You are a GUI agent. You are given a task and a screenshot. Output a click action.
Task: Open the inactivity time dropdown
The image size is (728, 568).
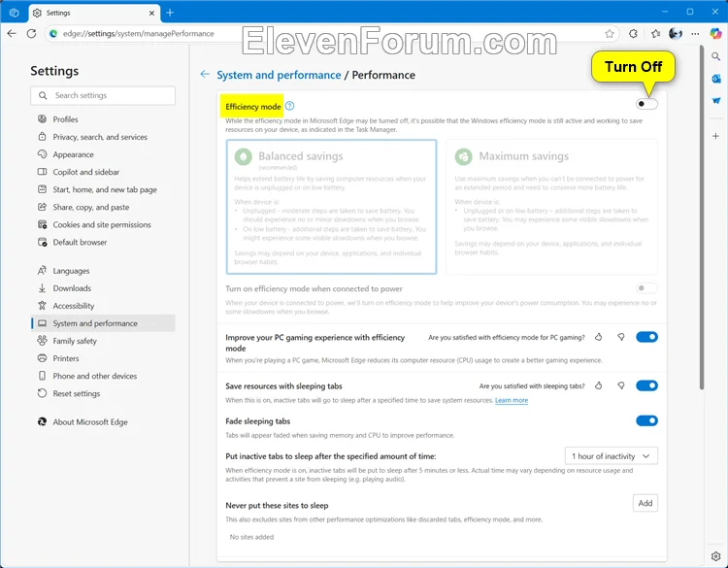click(x=611, y=456)
